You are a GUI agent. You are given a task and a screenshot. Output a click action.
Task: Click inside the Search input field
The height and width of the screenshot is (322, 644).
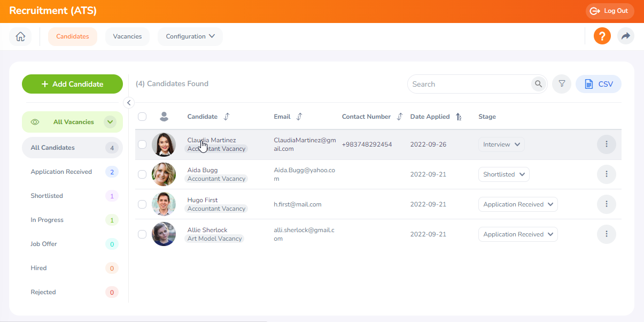[470, 84]
